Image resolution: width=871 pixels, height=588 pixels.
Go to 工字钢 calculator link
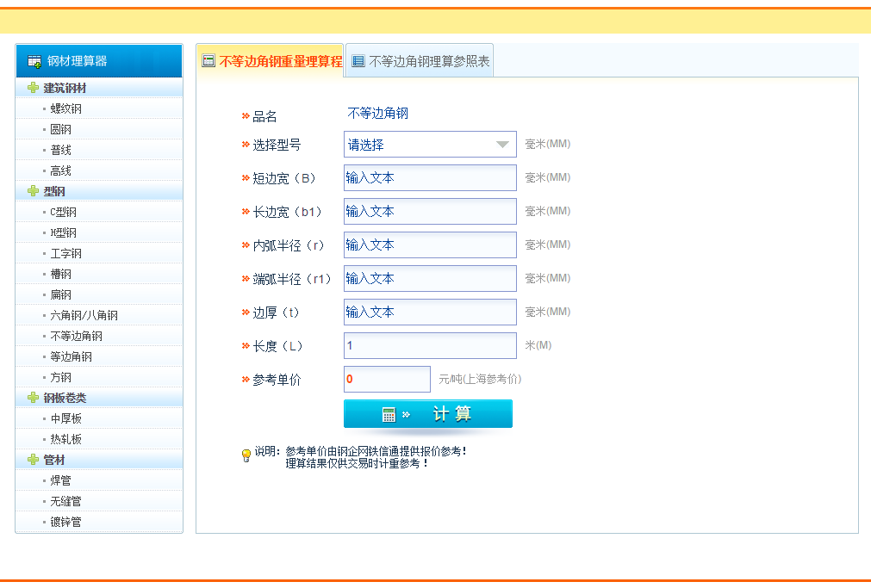coord(66,253)
